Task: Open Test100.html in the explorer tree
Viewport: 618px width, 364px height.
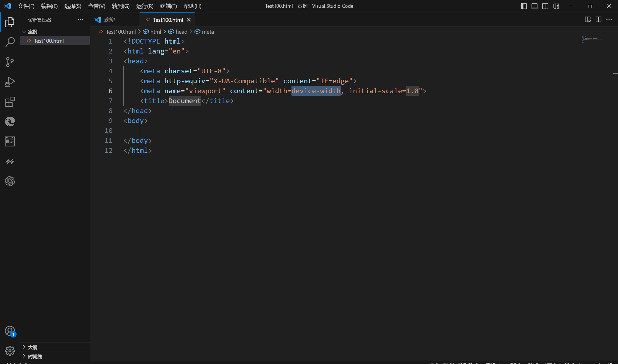Action: point(55,41)
